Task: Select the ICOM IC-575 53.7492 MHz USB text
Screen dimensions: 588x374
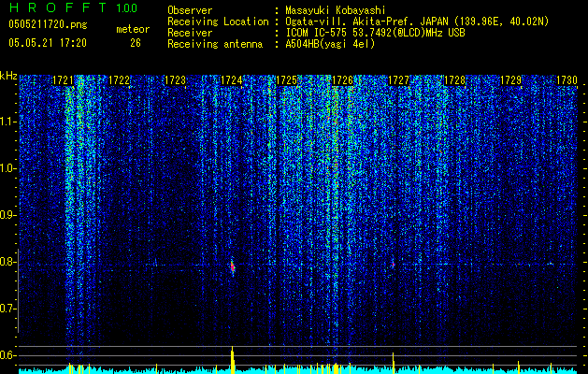Action: (375, 33)
